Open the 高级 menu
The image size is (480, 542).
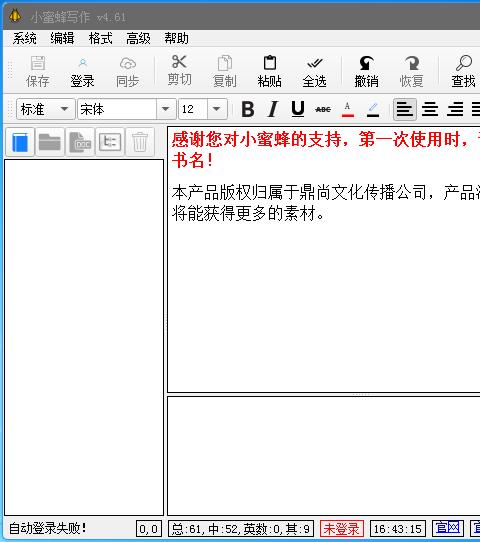pos(138,38)
